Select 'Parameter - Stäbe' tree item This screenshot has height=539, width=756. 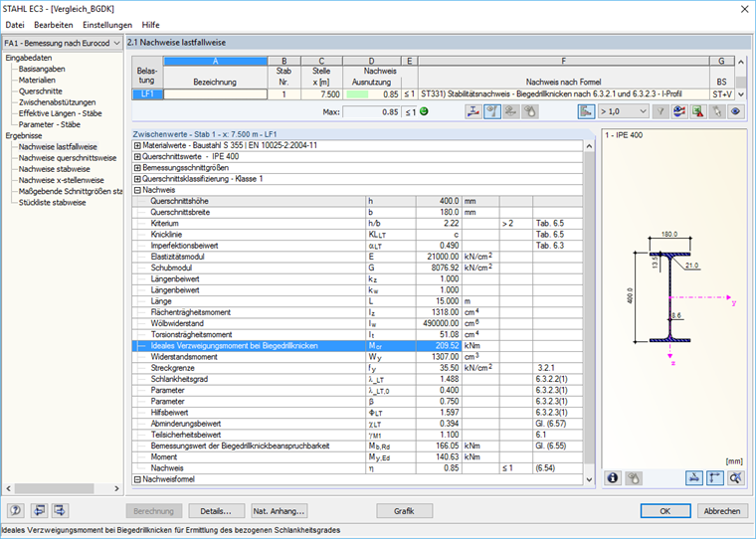coord(50,124)
